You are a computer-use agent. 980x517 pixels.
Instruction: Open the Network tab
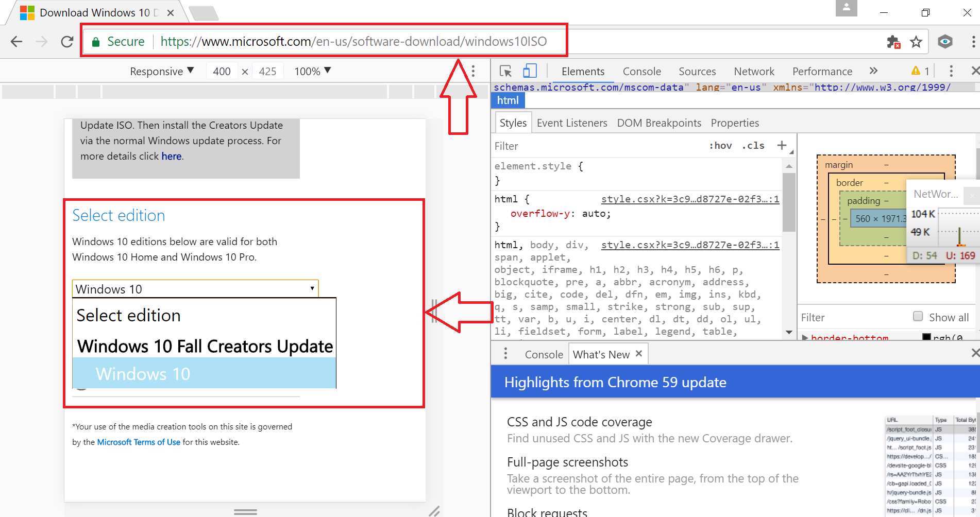click(x=754, y=71)
